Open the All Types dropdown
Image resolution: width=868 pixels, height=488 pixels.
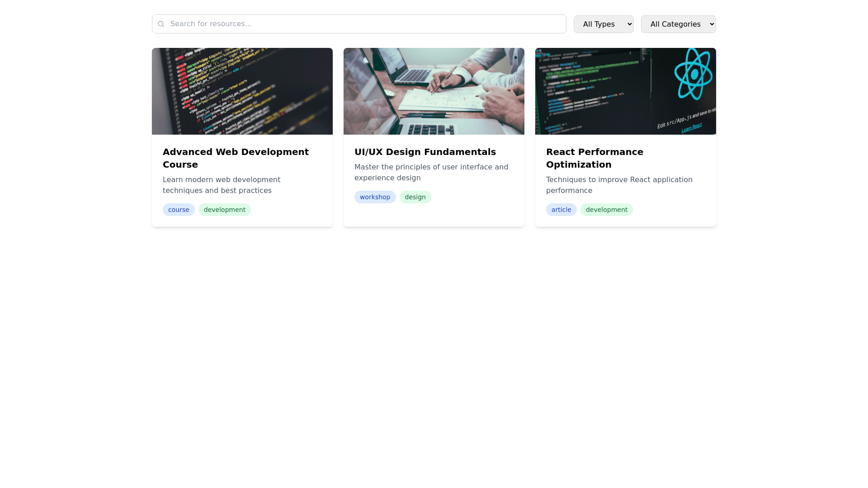coord(603,24)
